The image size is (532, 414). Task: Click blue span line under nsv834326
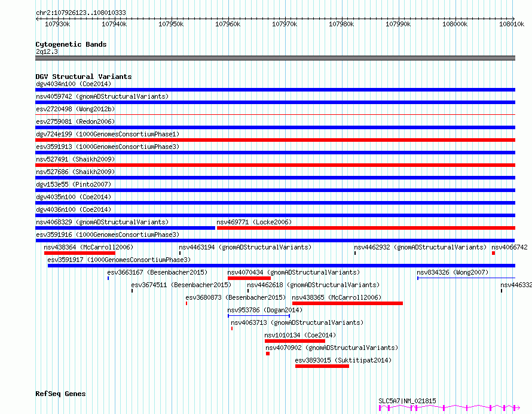click(x=466, y=278)
